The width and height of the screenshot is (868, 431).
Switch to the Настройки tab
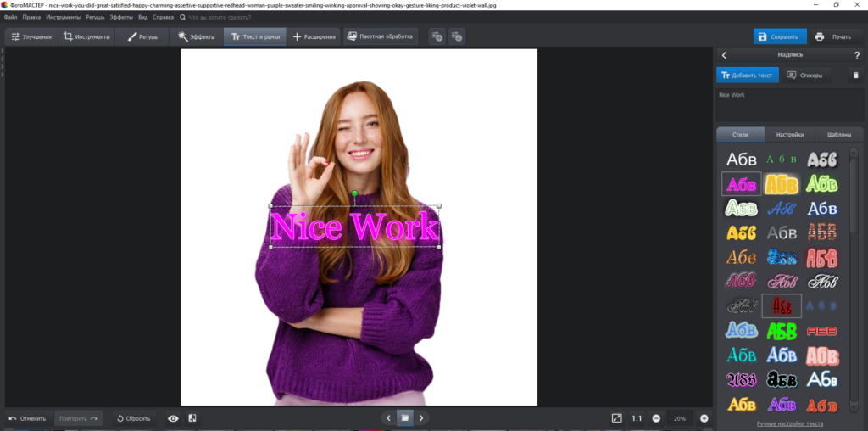tap(789, 135)
